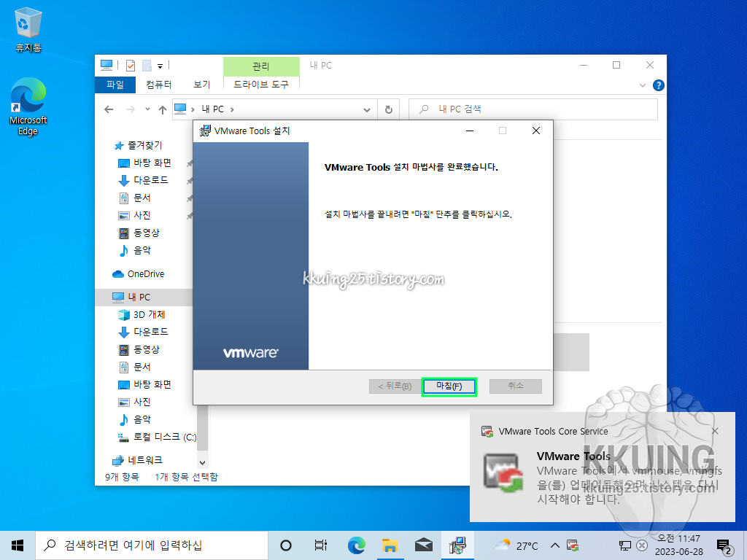Select 음악 under 내 PC

[x=142, y=419]
